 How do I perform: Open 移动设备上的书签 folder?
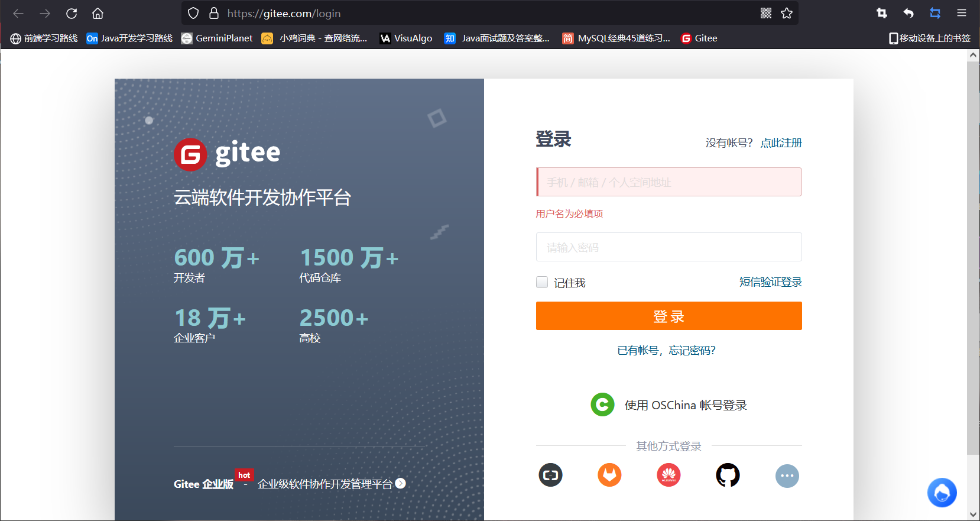click(x=930, y=38)
